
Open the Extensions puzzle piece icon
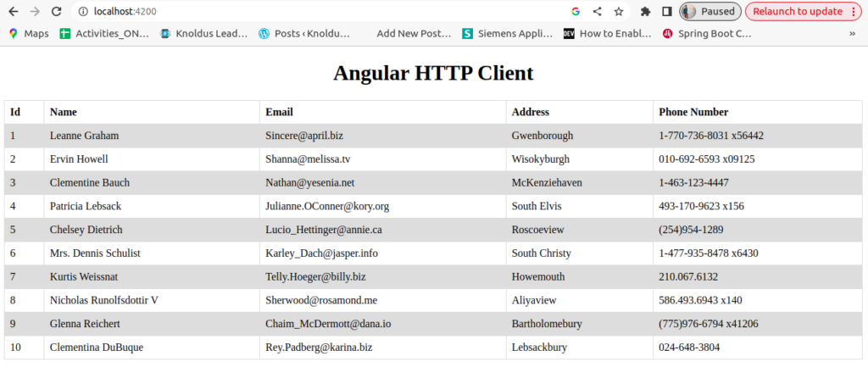[646, 12]
